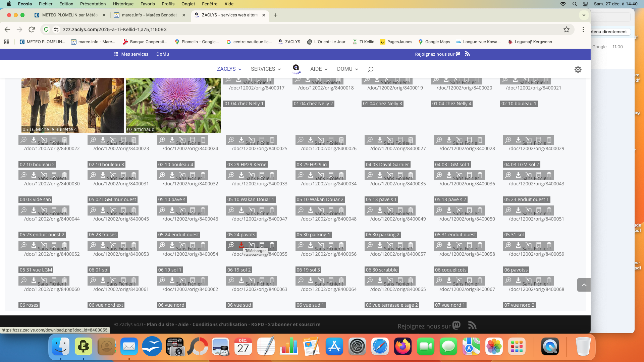The height and width of the screenshot is (362, 644).
Task: Toggle bookmark star in address bar
Action: (567, 29)
